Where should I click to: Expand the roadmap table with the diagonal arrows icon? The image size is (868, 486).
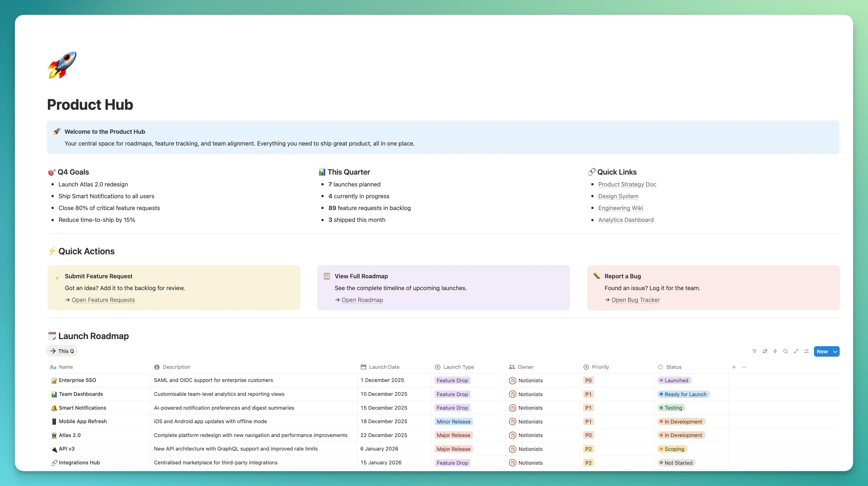click(796, 351)
